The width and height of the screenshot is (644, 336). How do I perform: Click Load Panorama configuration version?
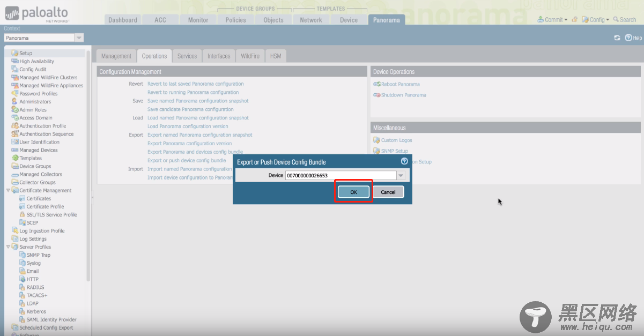188,126
